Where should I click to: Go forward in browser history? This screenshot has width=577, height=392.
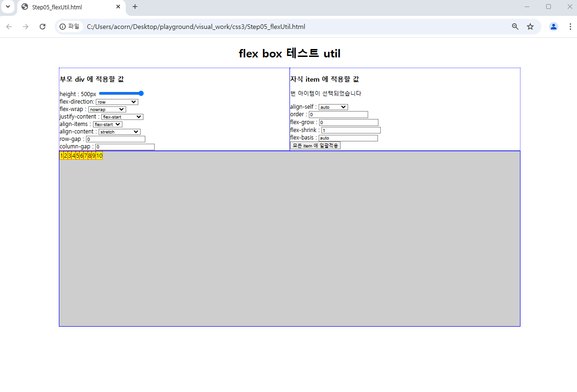tap(26, 27)
